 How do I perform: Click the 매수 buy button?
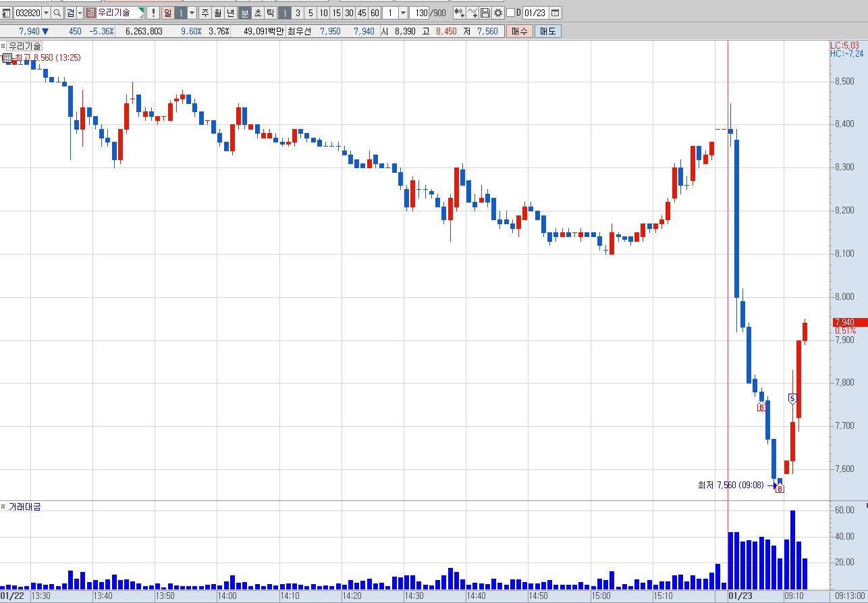[x=520, y=31]
